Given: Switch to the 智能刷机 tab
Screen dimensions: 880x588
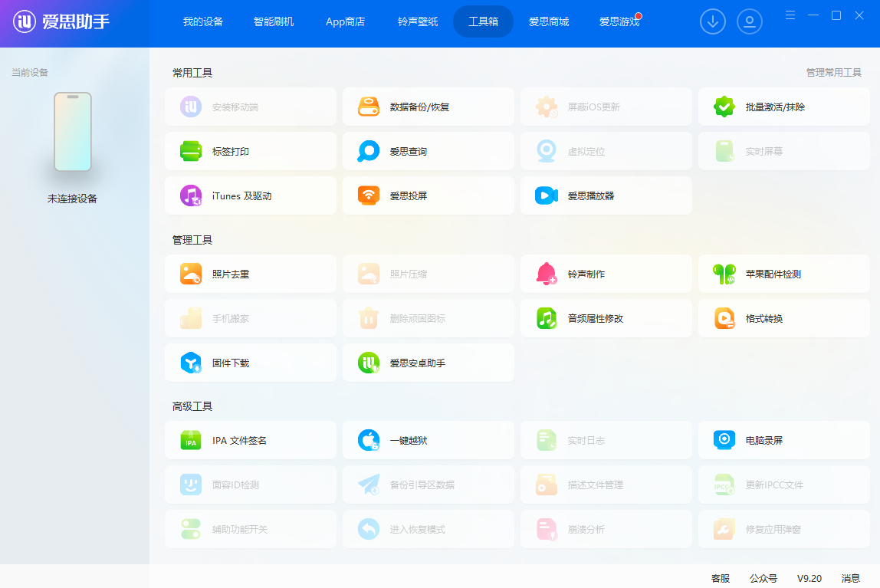Looking at the screenshot, I should pyautogui.click(x=274, y=22).
